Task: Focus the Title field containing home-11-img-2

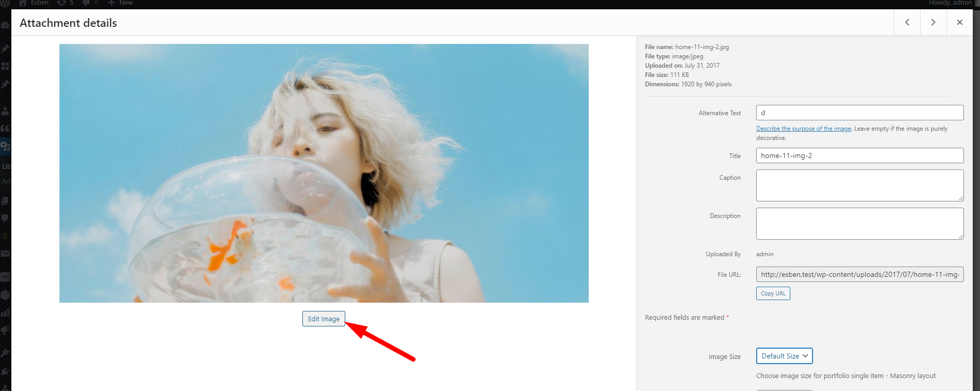Action: point(860,155)
